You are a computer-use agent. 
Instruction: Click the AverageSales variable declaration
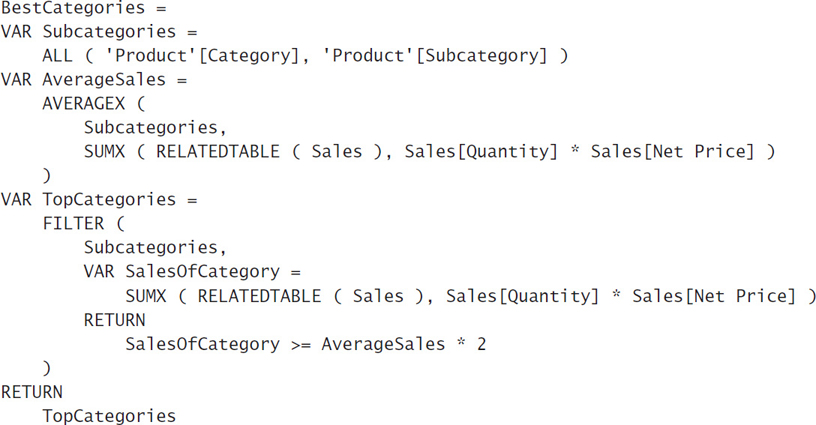tap(94, 80)
